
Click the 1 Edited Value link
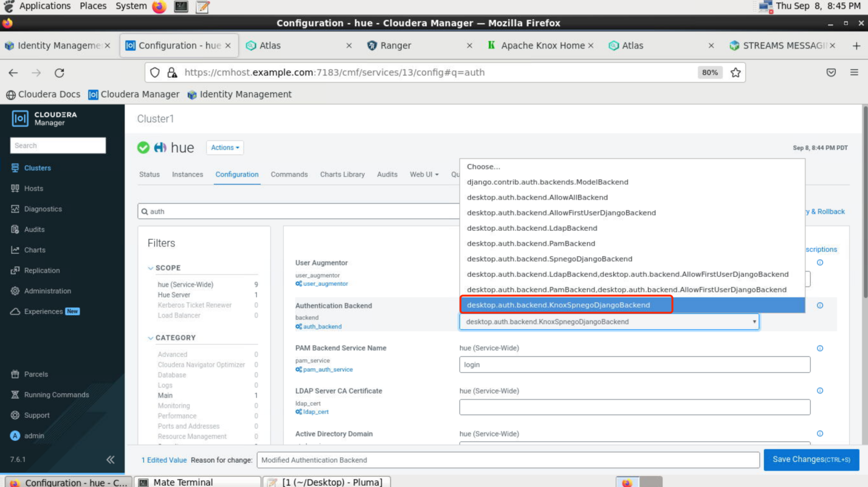(164, 460)
